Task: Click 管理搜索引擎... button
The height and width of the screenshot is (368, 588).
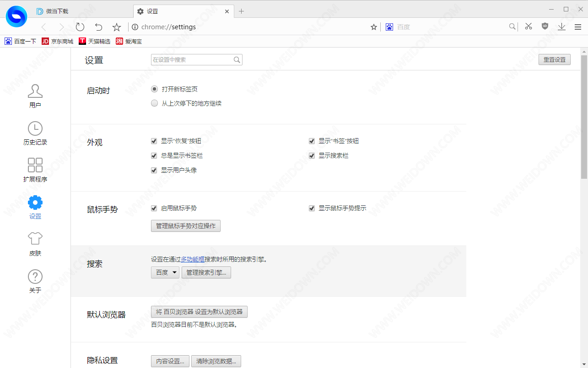Action: point(206,272)
